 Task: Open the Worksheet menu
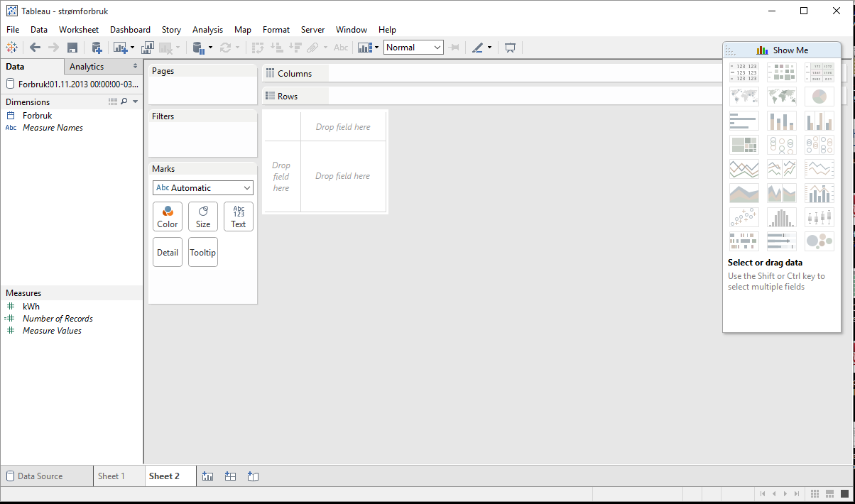point(79,30)
